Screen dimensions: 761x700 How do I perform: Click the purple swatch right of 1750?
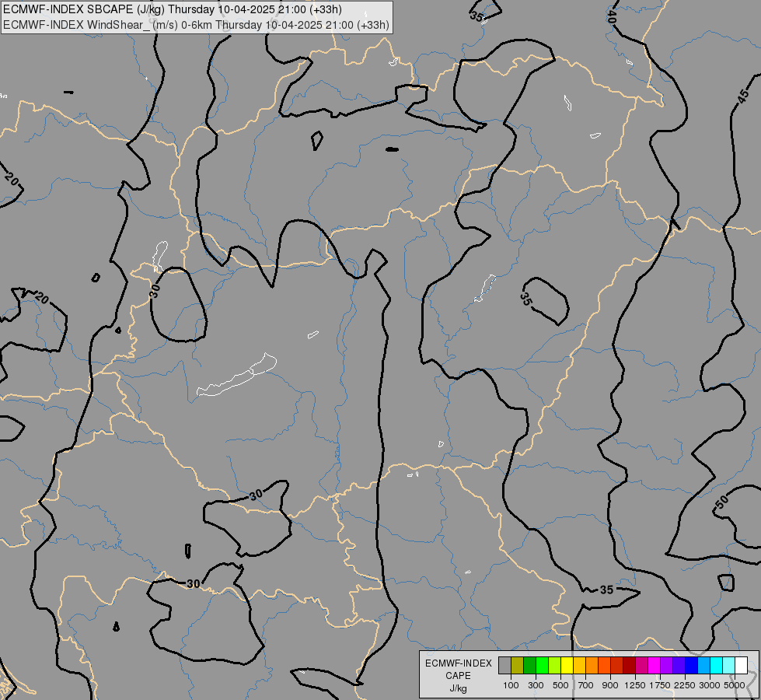tap(666, 666)
